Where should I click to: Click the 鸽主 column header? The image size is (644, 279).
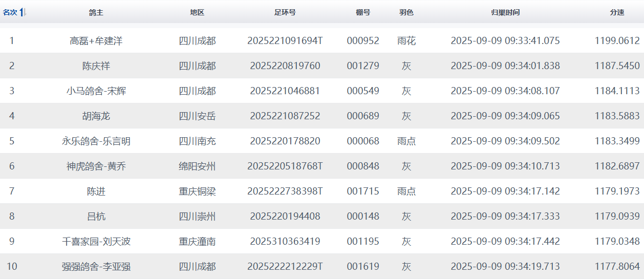pos(96,13)
